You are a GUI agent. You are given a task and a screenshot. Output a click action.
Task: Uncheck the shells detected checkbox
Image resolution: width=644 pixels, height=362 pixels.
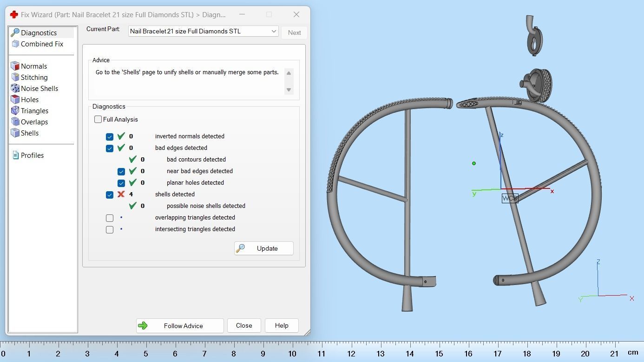110,194
